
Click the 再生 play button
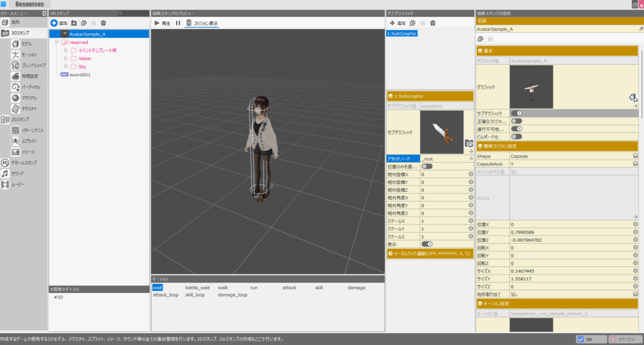(x=163, y=23)
